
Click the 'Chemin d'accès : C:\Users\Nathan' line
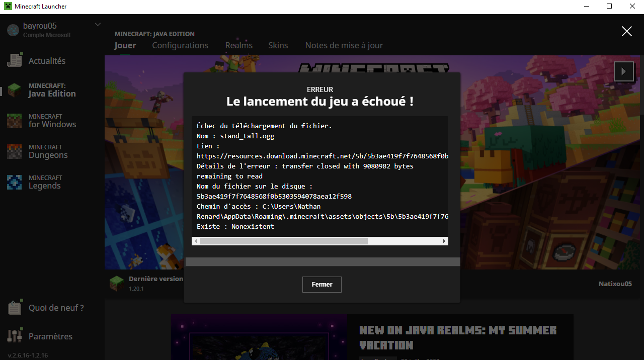(x=259, y=206)
